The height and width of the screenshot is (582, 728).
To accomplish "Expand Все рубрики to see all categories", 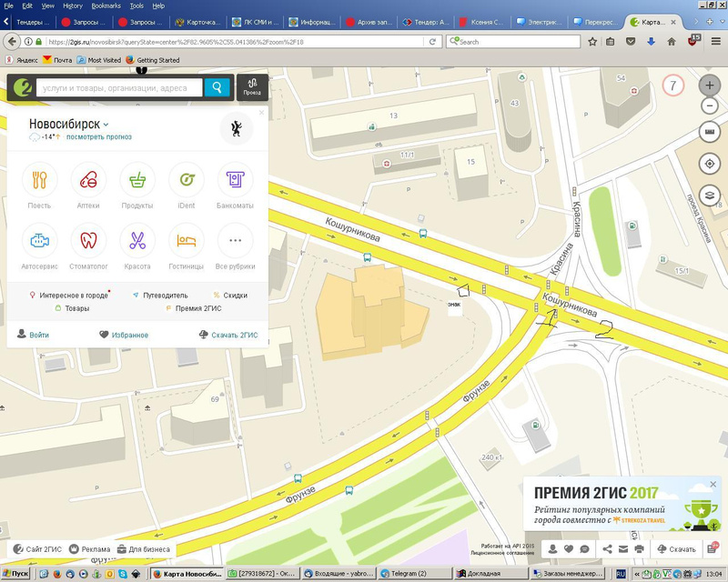I will [235, 241].
